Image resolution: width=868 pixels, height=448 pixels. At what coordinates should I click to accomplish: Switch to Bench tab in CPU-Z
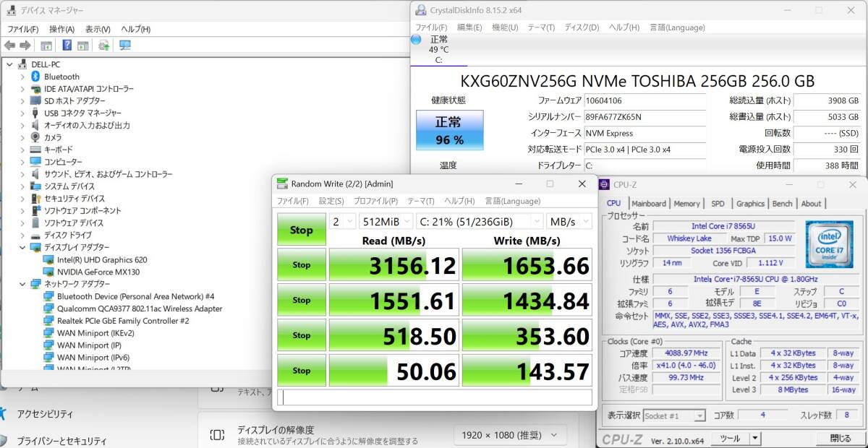click(x=783, y=204)
